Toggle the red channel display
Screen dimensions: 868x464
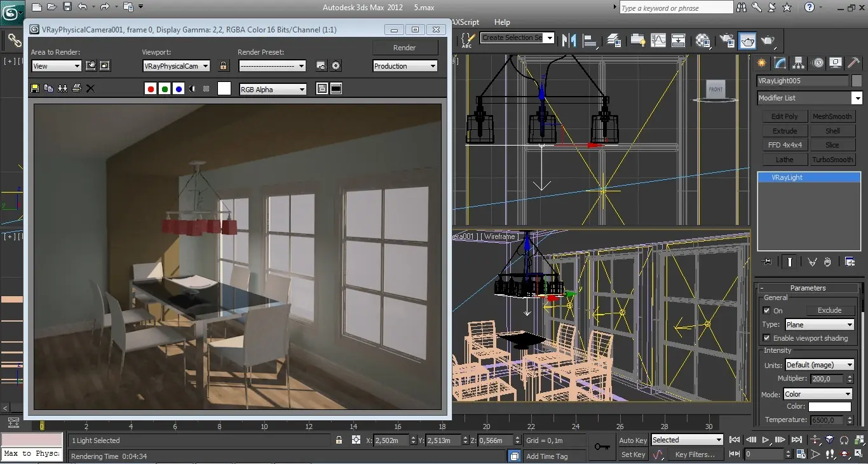point(151,89)
